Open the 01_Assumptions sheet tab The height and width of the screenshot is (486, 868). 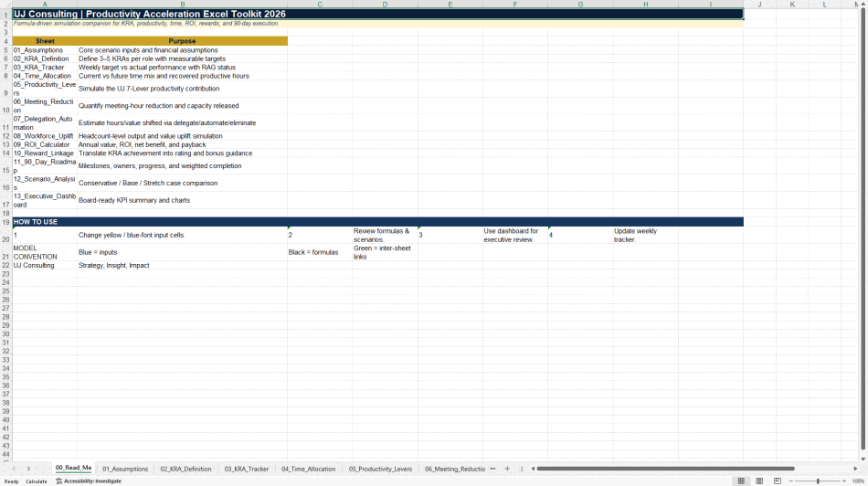[125, 469]
